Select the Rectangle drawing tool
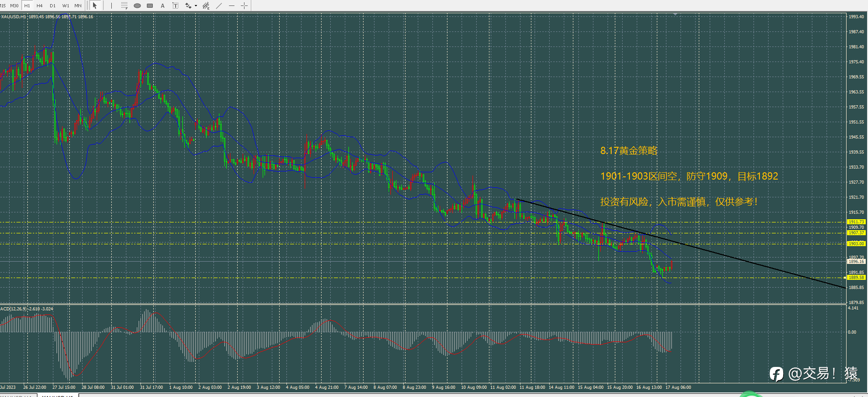The image size is (868, 397). click(x=150, y=5)
